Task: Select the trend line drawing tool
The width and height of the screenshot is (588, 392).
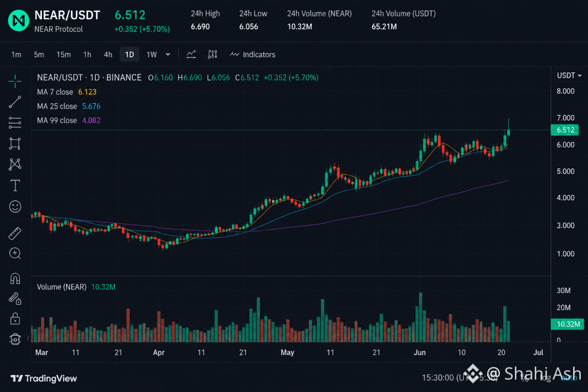Action: [x=15, y=102]
